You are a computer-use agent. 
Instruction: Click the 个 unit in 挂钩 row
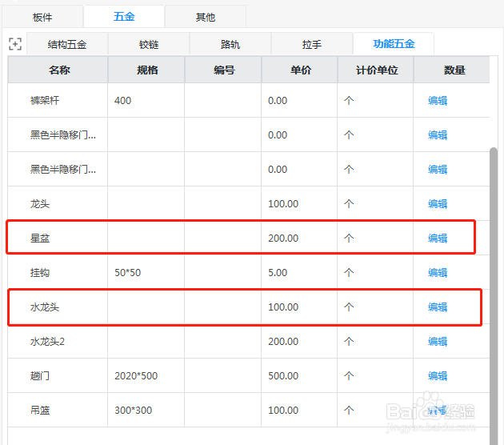[x=349, y=273]
